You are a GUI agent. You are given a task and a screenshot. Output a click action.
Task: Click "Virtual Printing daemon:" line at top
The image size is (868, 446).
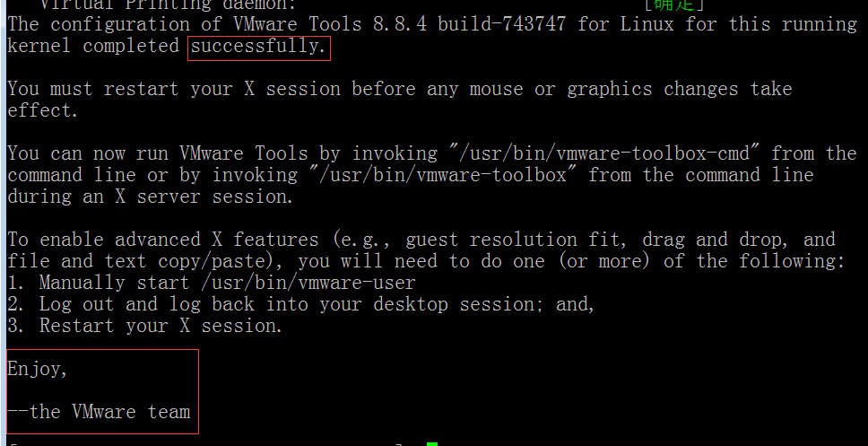tap(169, 4)
